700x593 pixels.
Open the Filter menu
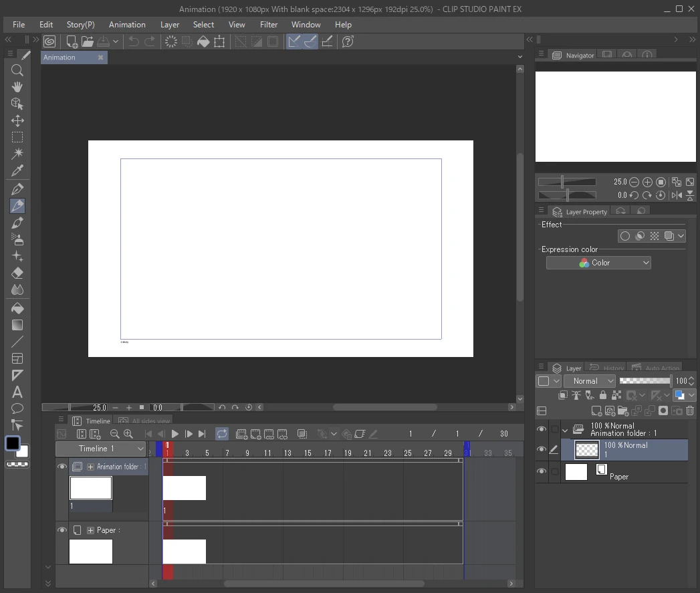point(269,25)
